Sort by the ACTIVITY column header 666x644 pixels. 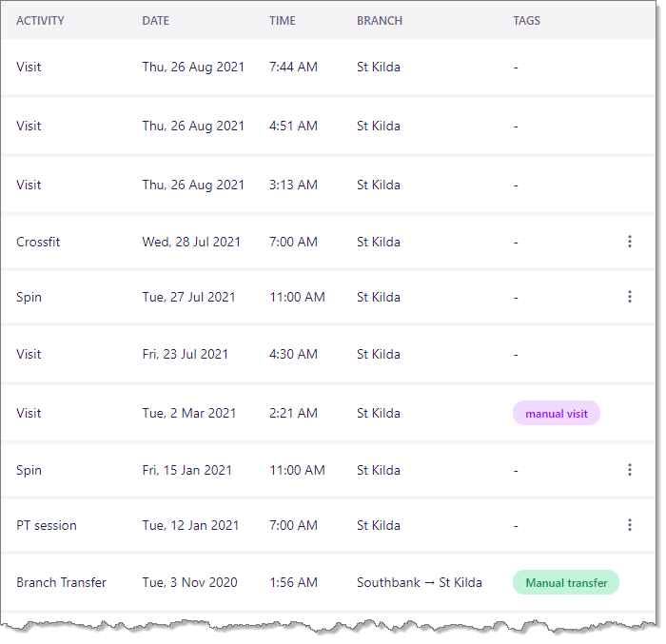40,20
